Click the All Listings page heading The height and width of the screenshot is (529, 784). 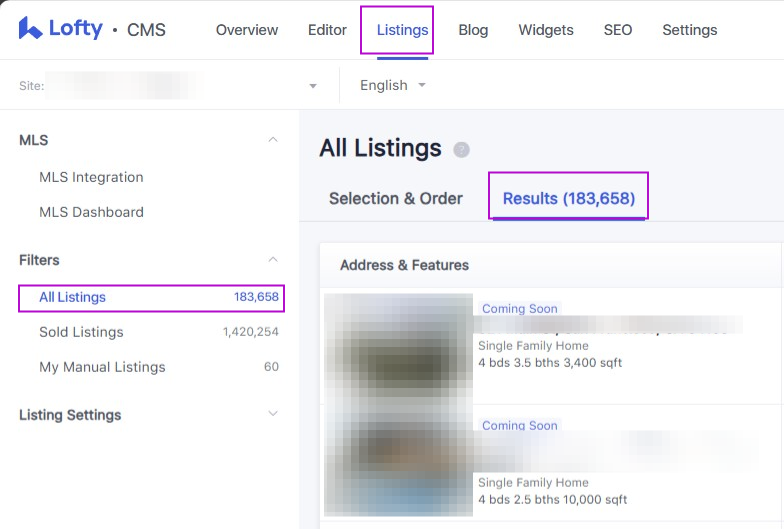380,148
